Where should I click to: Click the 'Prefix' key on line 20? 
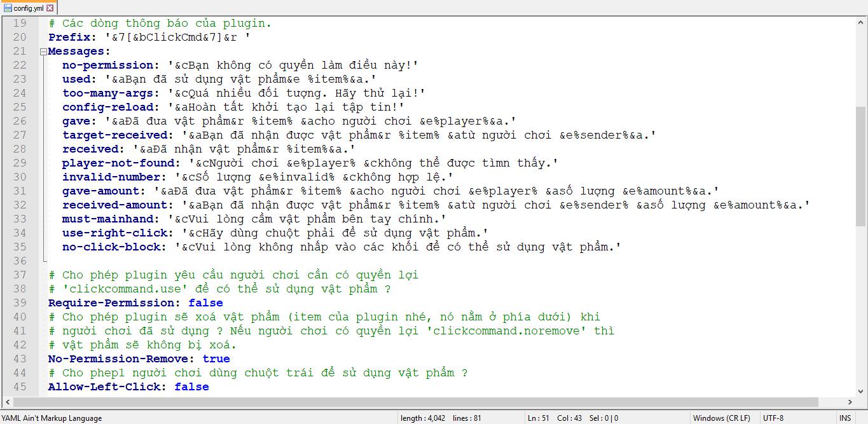point(69,37)
